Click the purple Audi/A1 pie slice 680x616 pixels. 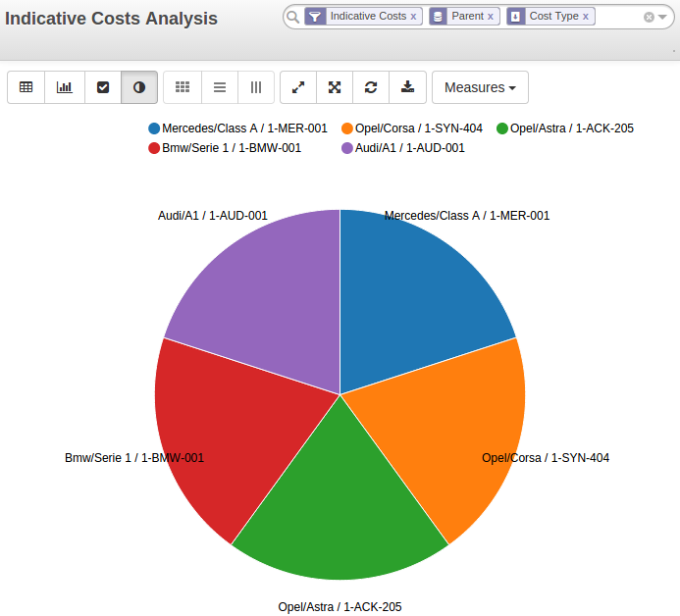tap(269, 303)
